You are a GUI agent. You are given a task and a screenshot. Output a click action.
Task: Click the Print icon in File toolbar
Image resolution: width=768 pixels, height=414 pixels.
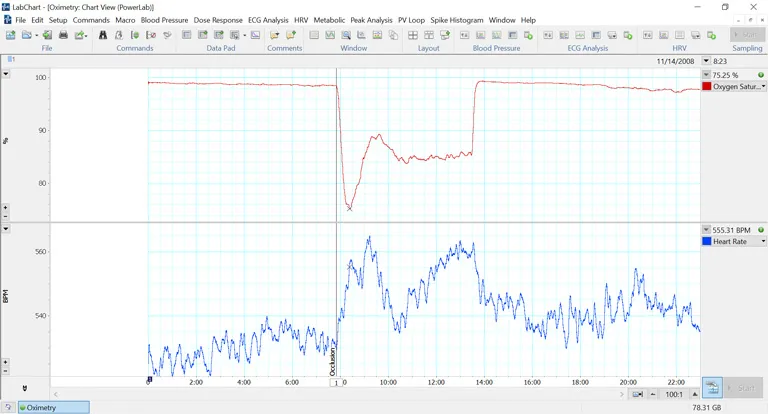63,35
